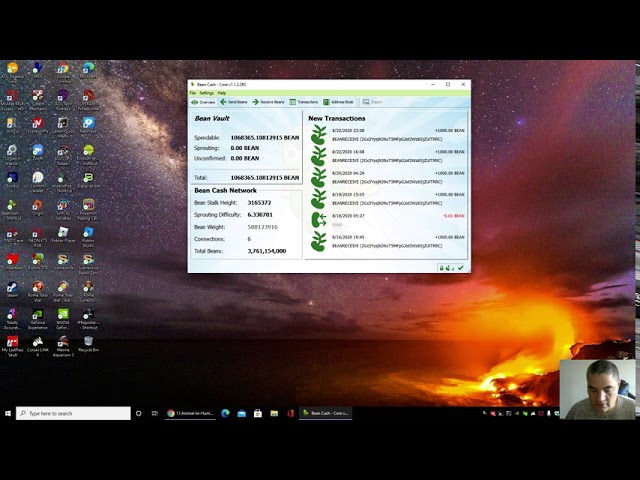Open the My LastPass Vault desktop icon
Image resolution: width=640 pixels, height=480 pixels.
coord(12,346)
